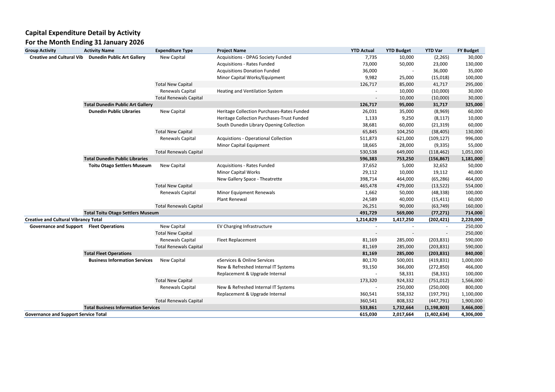Screen dimensions: 555x392
Task: Click the YTD Actual value 1,214,829
Action: point(366,220)
